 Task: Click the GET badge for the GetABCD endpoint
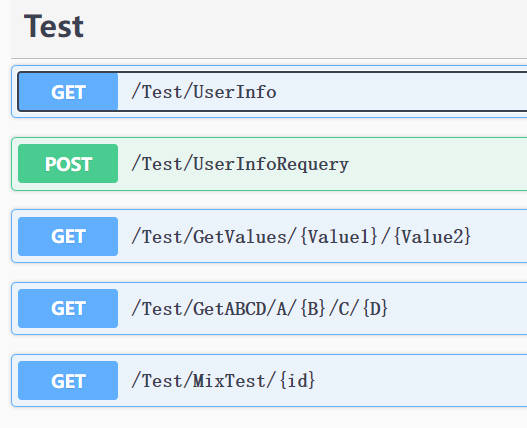(x=68, y=308)
